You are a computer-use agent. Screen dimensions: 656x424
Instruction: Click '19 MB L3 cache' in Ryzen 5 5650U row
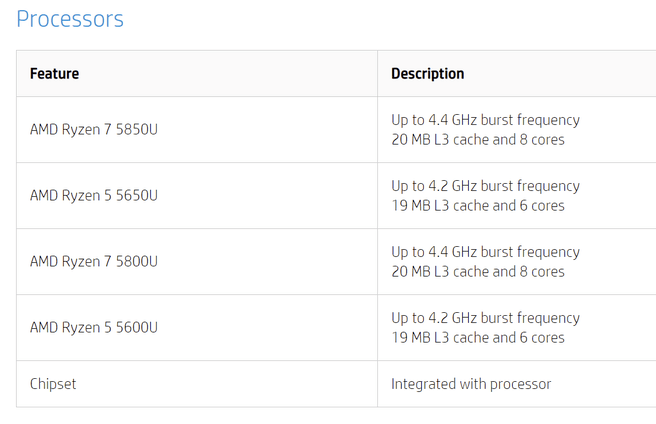pyautogui.click(x=439, y=206)
